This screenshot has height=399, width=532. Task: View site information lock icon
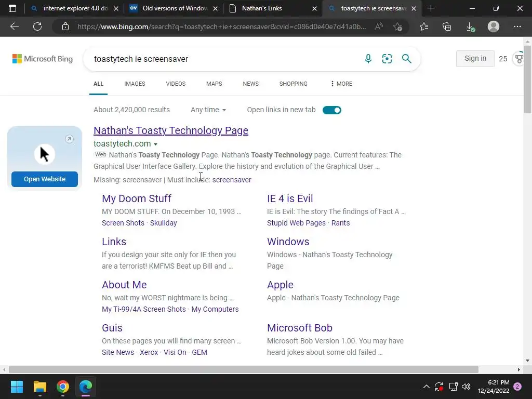(65, 26)
